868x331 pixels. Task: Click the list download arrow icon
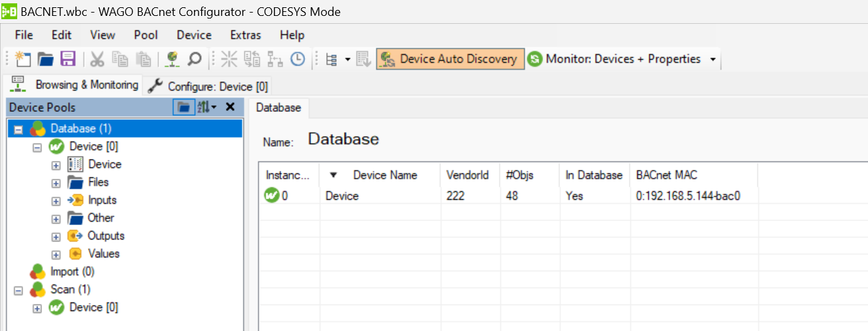pyautogui.click(x=364, y=59)
